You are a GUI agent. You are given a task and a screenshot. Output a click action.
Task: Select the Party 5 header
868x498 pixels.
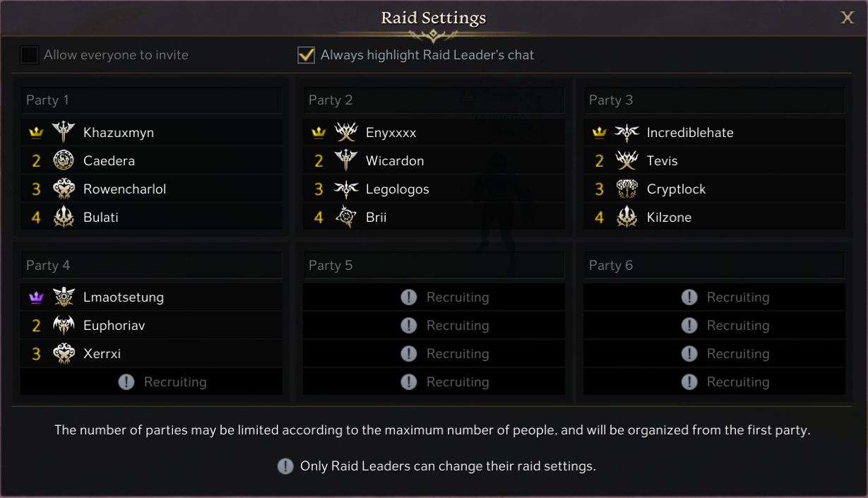[x=434, y=266]
